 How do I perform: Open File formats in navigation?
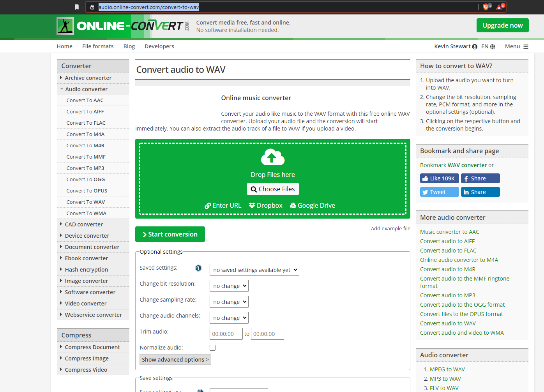click(x=98, y=46)
